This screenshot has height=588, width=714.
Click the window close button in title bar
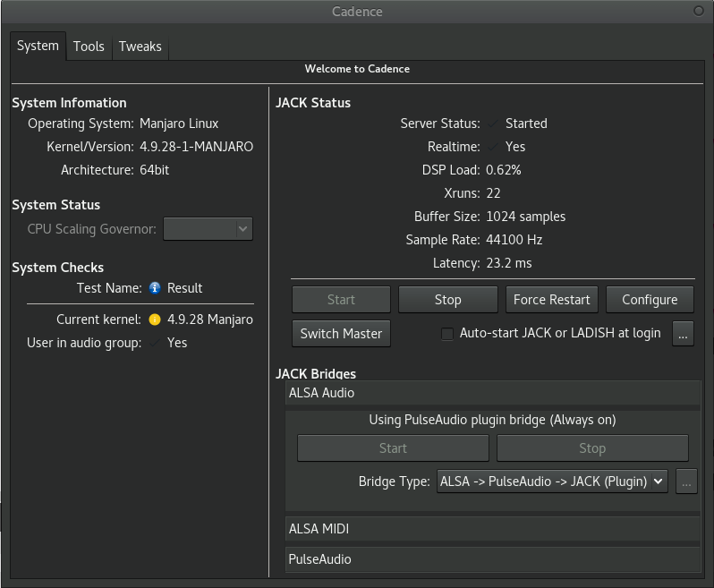[x=698, y=11]
